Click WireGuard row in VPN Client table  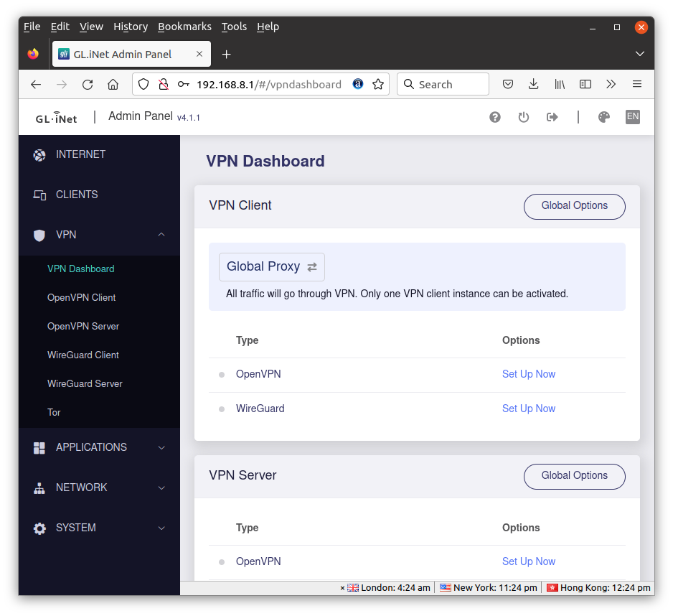click(x=417, y=409)
